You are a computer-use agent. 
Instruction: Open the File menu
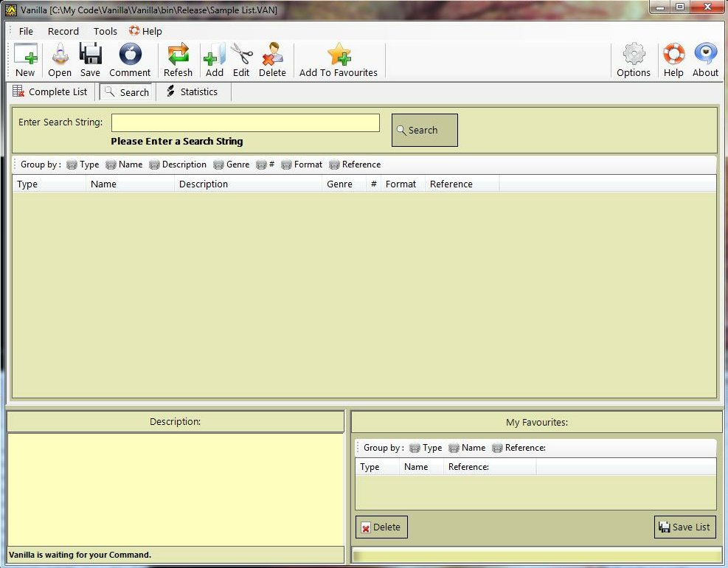point(26,31)
